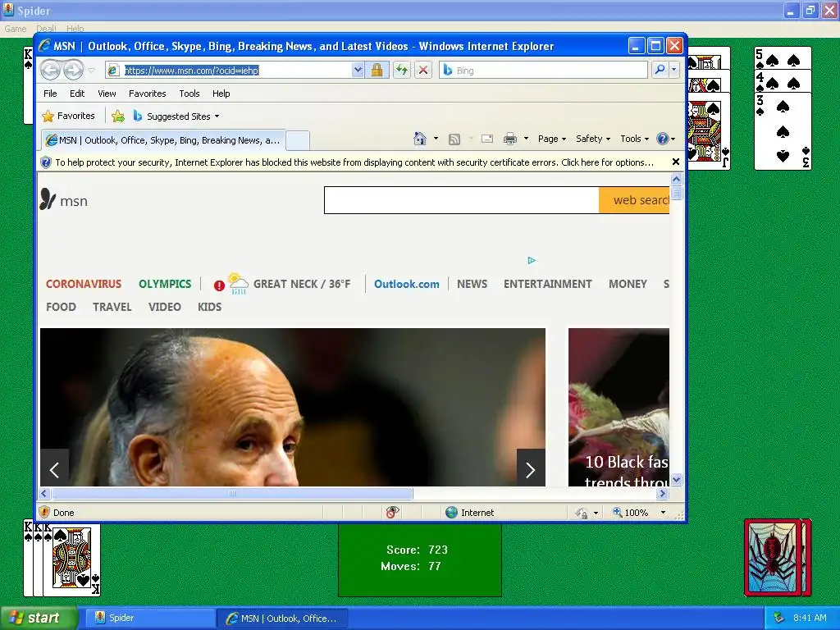Click the Help question mark icon
The width and height of the screenshot is (840, 630).
pyautogui.click(x=663, y=139)
